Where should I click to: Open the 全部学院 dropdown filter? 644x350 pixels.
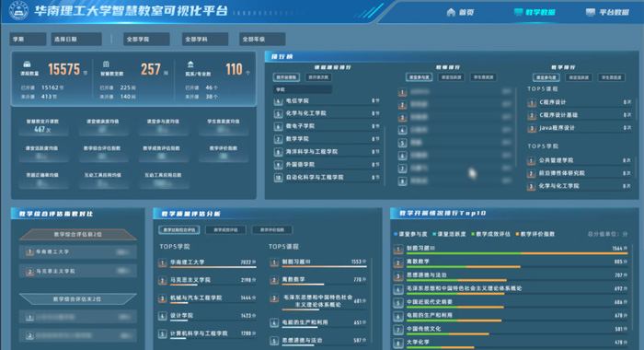click(x=146, y=39)
